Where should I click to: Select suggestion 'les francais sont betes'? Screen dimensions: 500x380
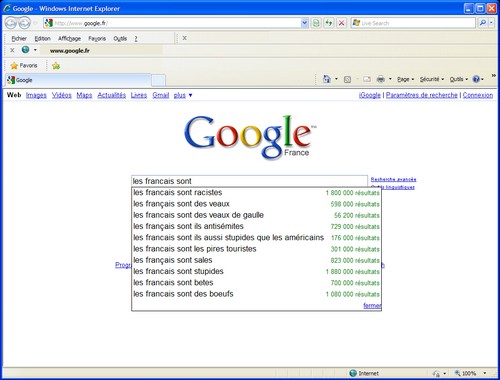tap(256, 283)
